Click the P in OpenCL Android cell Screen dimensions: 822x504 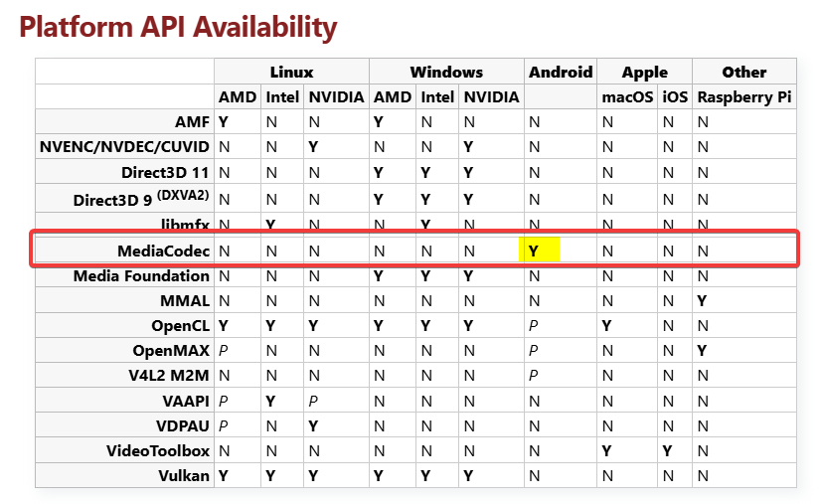[533, 326]
